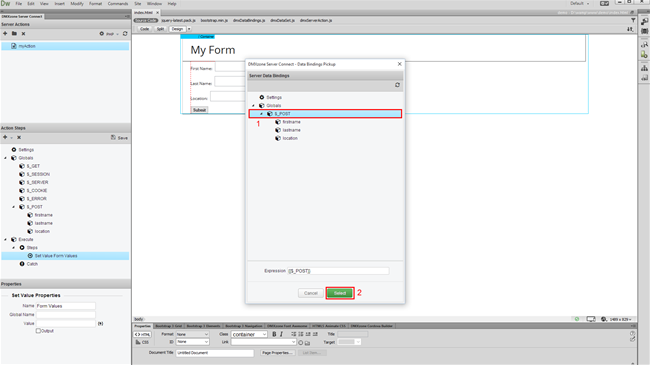Refresh the Server Data Bindings list

[x=397, y=85]
